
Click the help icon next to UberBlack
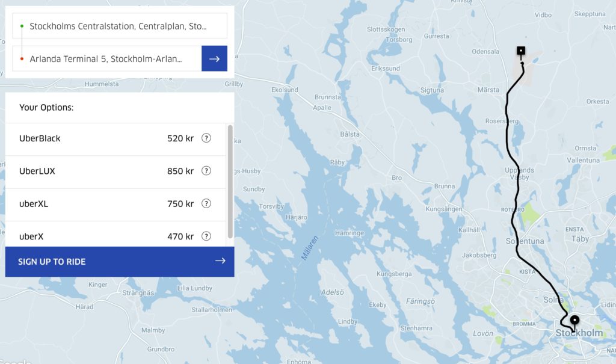[206, 138]
